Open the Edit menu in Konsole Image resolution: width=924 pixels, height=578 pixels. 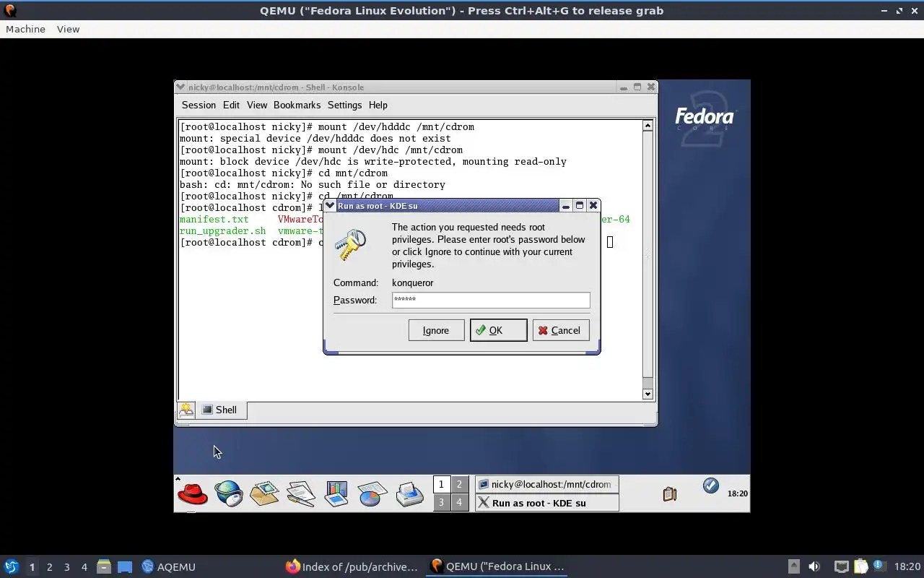[x=231, y=105]
